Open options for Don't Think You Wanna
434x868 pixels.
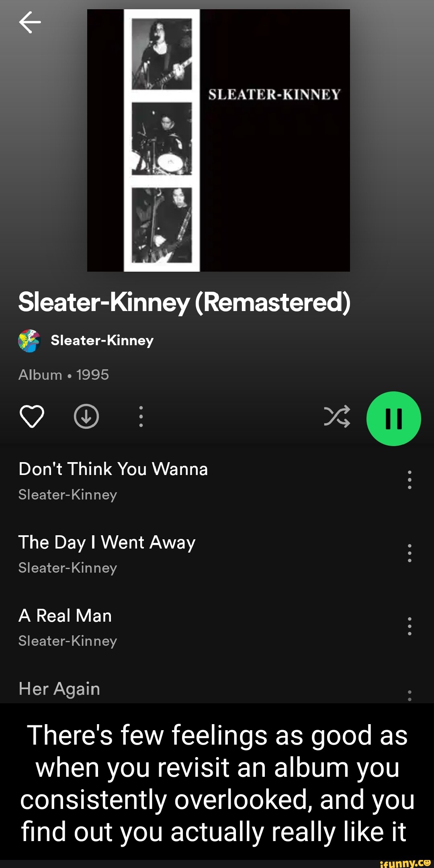(409, 479)
